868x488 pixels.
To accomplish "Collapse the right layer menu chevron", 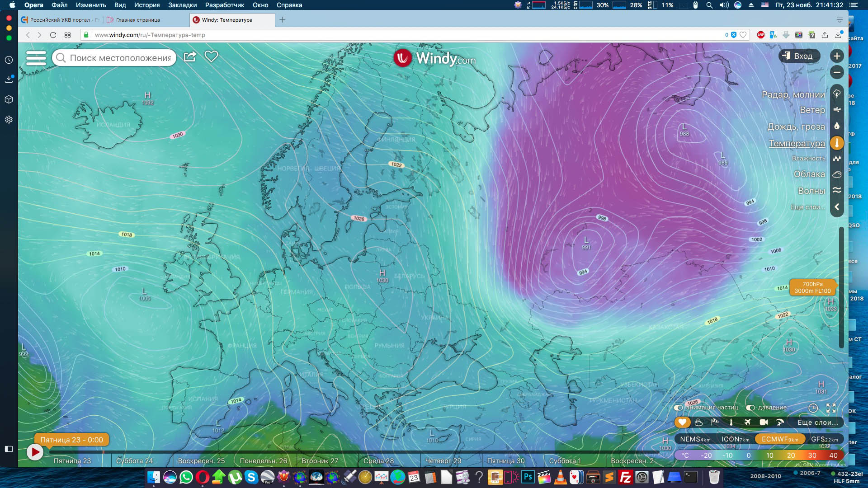I will click(x=837, y=206).
